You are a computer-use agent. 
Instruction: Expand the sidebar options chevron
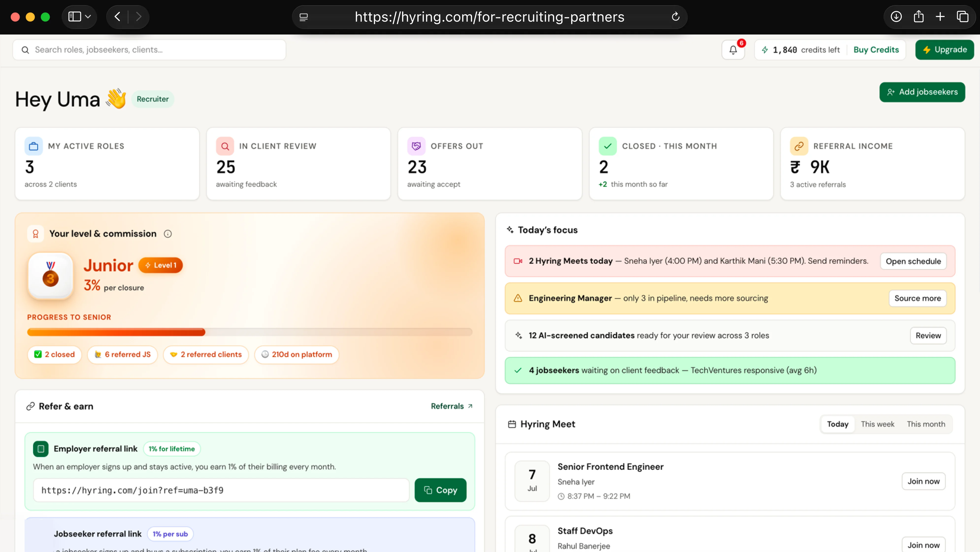tap(88, 17)
